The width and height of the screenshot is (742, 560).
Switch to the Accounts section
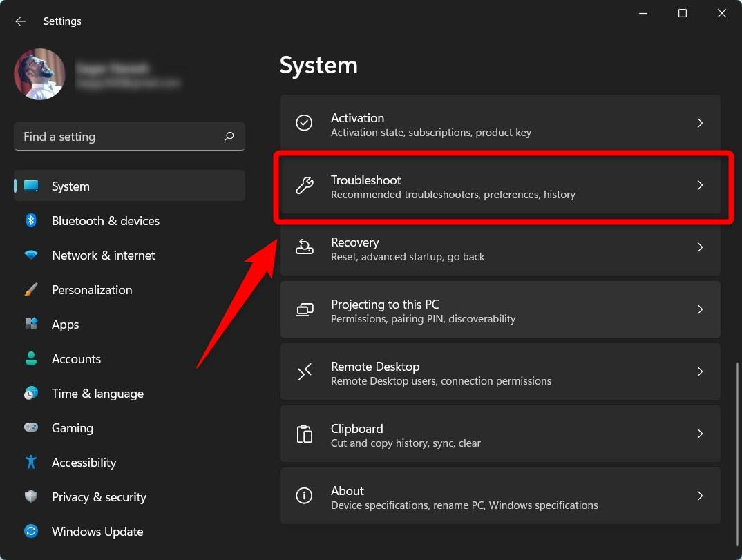coord(76,358)
